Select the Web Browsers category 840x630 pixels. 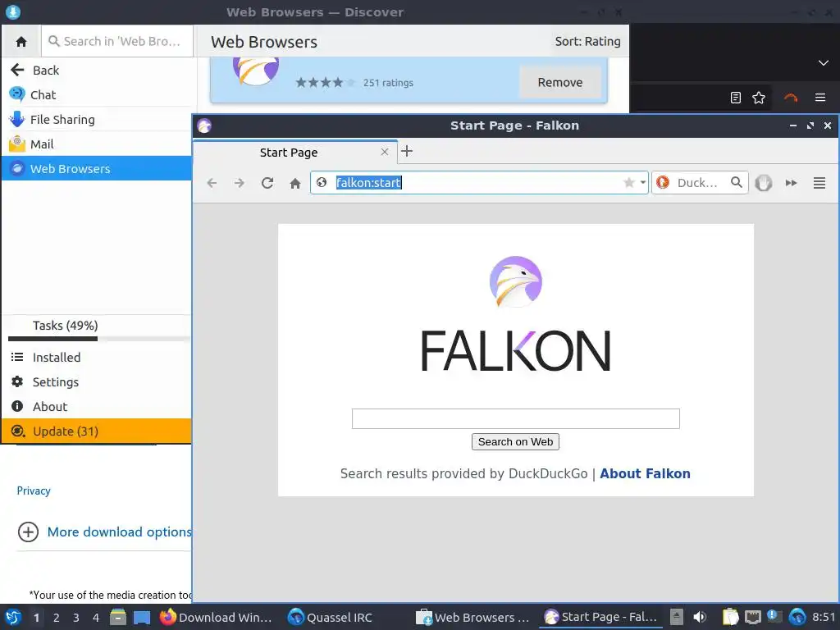[97, 168]
